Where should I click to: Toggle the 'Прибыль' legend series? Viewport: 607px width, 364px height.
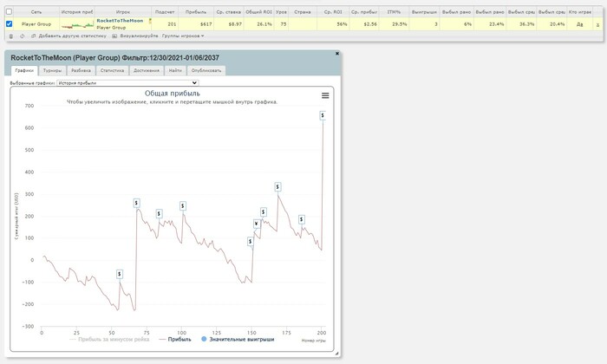coord(175,339)
